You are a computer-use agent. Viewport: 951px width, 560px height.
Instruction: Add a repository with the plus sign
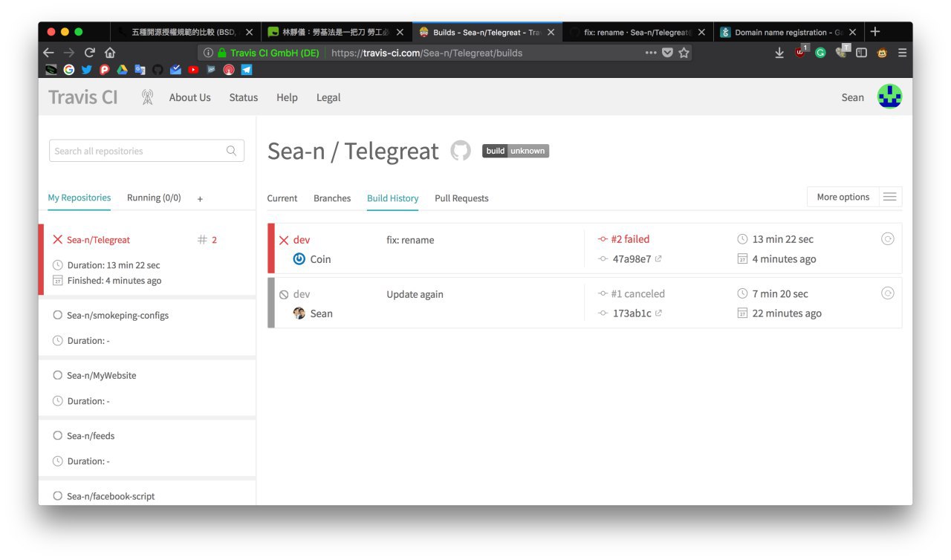pos(200,198)
